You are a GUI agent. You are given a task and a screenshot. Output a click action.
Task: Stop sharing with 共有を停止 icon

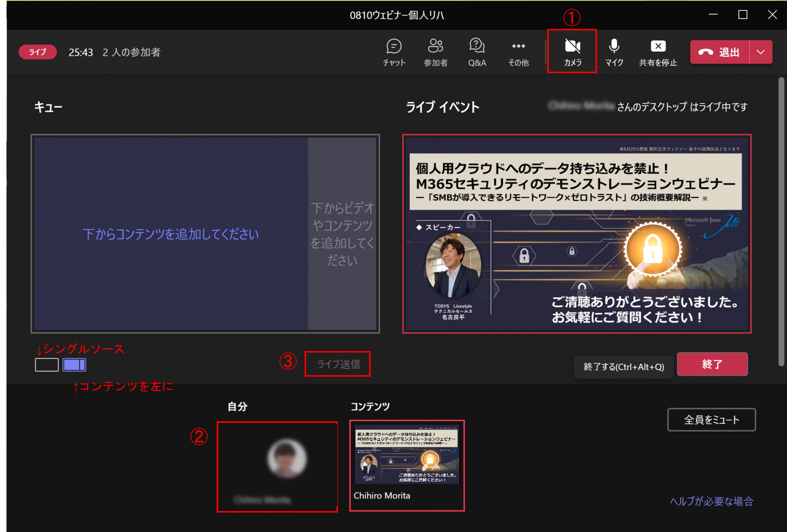[x=658, y=52]
